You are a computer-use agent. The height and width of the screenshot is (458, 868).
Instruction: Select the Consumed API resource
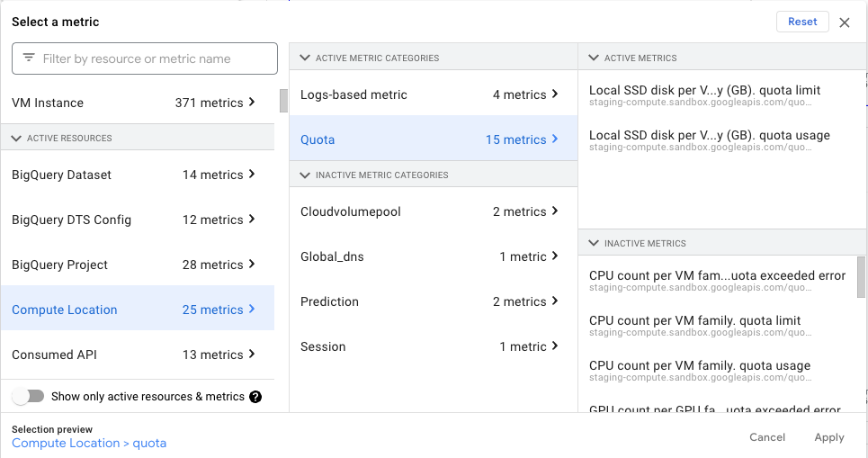coord(54,355)
